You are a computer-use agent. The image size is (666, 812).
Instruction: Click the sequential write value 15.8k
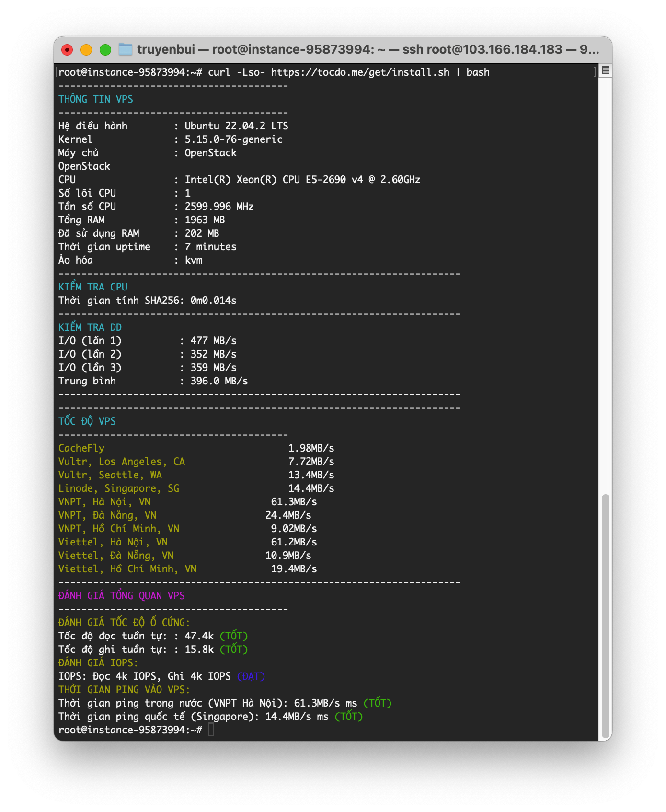(199, 650)
